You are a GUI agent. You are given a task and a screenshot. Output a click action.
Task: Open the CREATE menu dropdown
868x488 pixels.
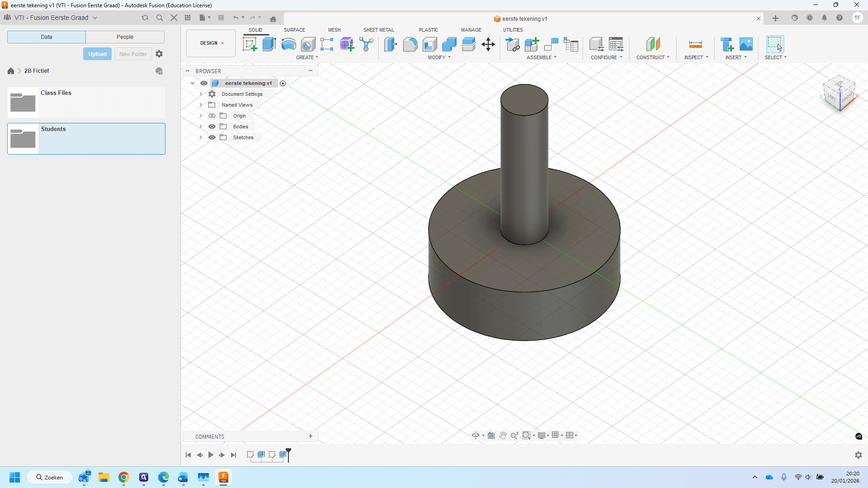point(307,57)
